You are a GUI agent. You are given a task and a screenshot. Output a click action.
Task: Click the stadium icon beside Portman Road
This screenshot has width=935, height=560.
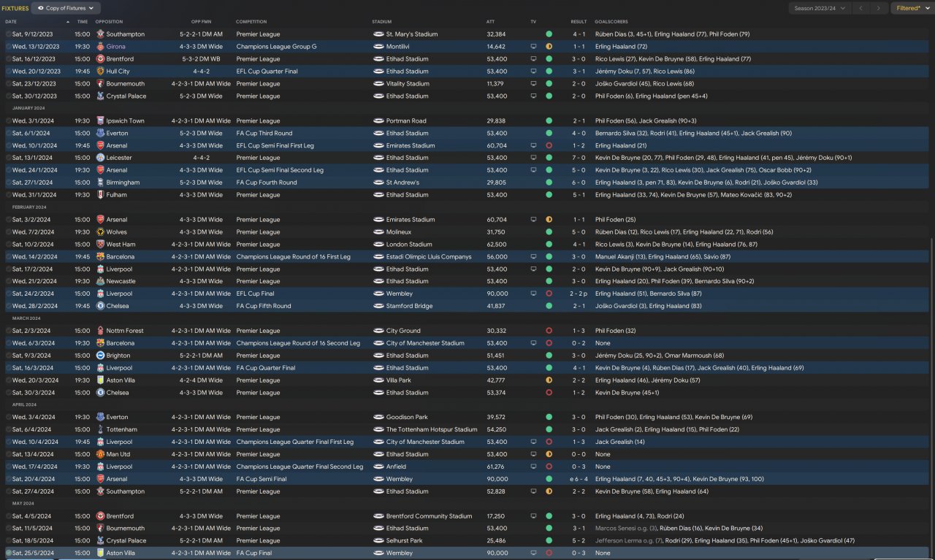[x=378, y=121]
